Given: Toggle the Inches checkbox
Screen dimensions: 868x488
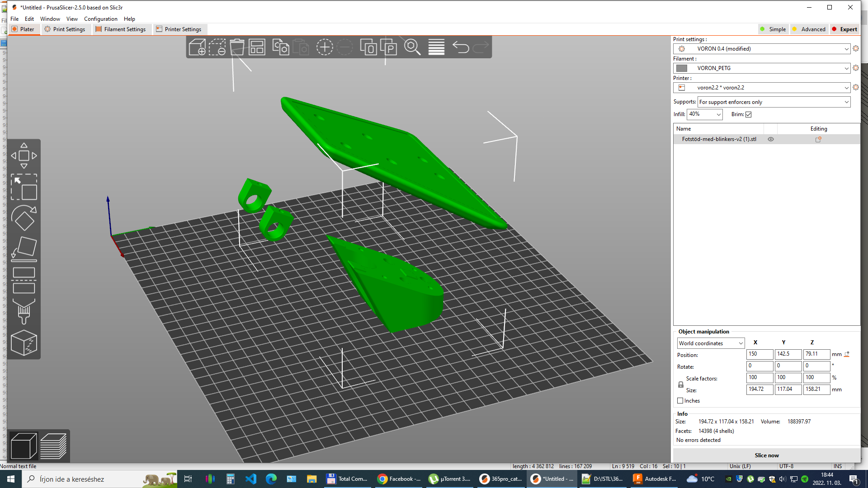Looking at the screenshot, I should point(680,401).
